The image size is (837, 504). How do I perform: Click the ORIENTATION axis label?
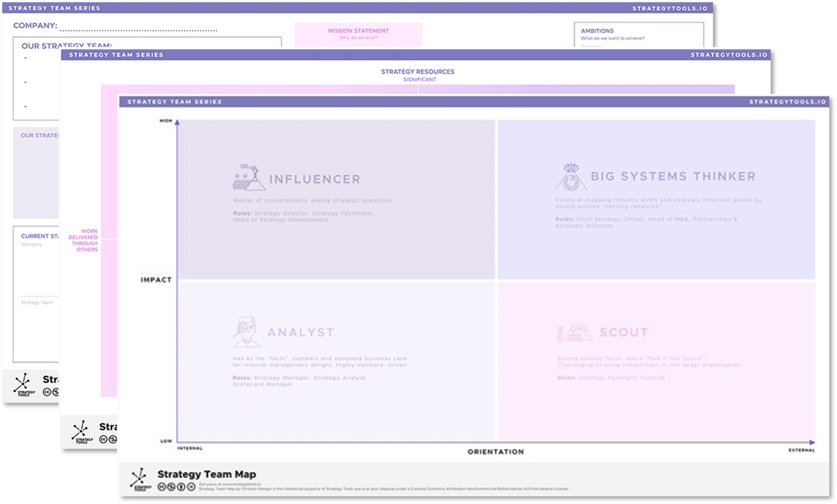495,452
